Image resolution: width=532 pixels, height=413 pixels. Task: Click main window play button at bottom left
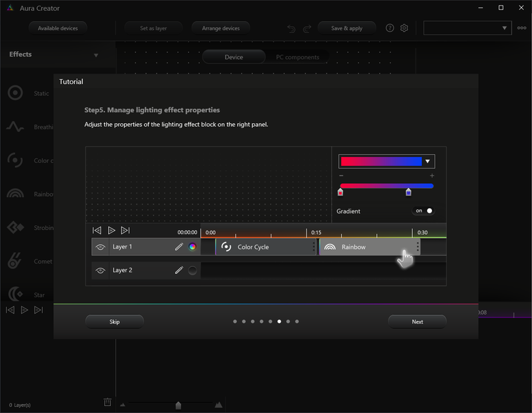(x=24, y=310)
